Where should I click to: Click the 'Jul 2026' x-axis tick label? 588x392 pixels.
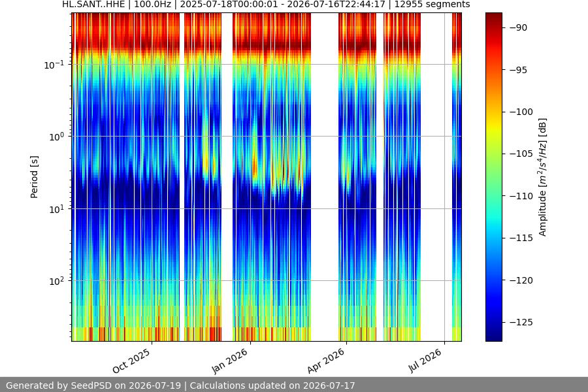coord(425,361)
